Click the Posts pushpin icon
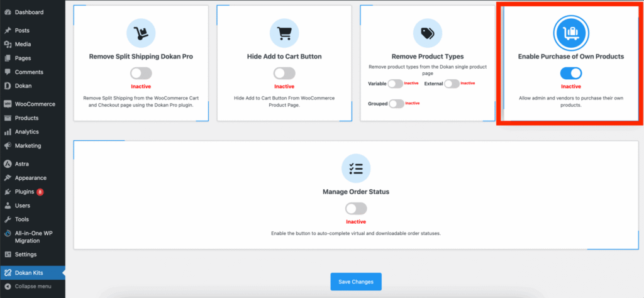This screenshot has height=298, width=644. pyautogui.click(x=8, y=30)
